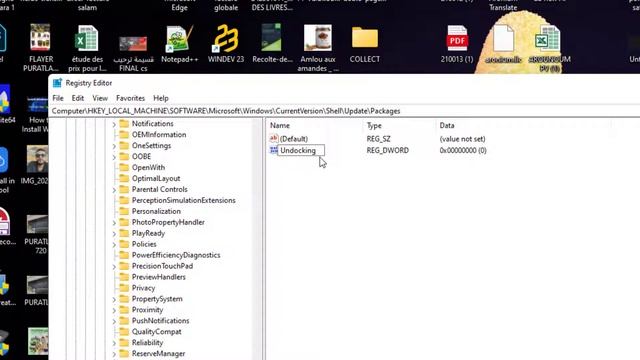Open the Help menu
Viewport: 640px width, 360px height.
[161, 98]
